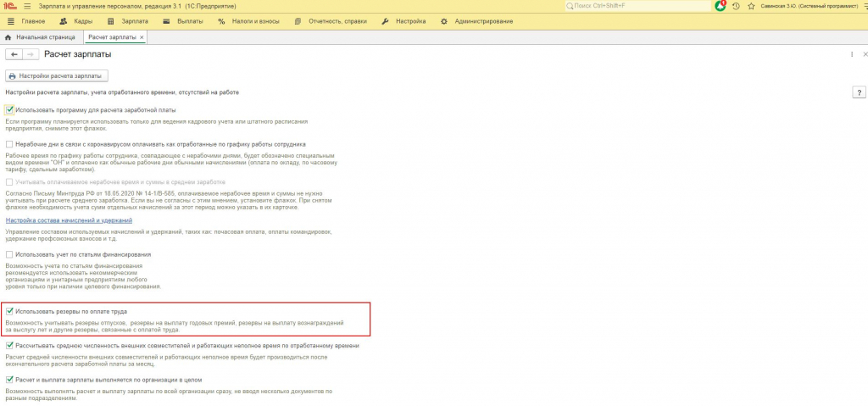The height and width of the screenshot is (406, 868).
Task: Toggle Использовать программу для расчета заработной платы
Action: (x=8, y=109)
